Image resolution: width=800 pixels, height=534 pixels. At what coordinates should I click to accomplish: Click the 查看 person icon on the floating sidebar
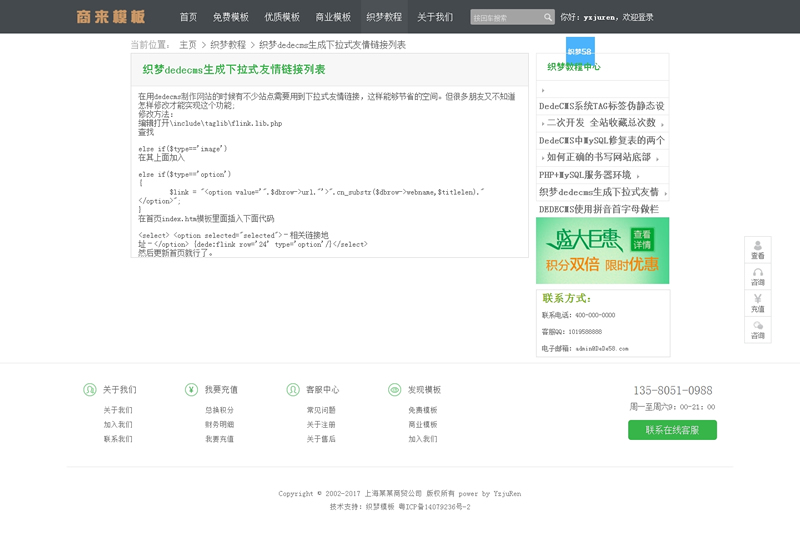758,245
